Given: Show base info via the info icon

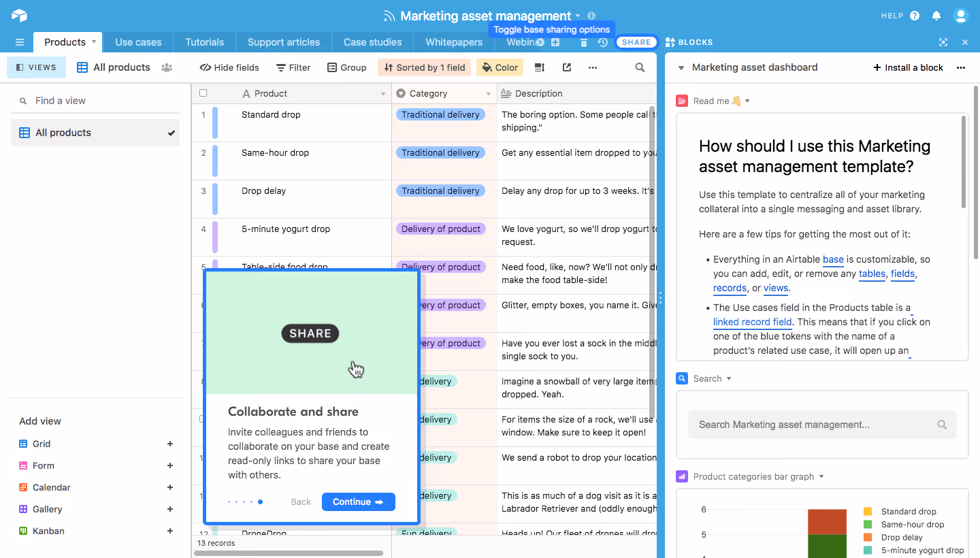Looking at the screenshot, I should pyautogui.click(x=591, y=16).
